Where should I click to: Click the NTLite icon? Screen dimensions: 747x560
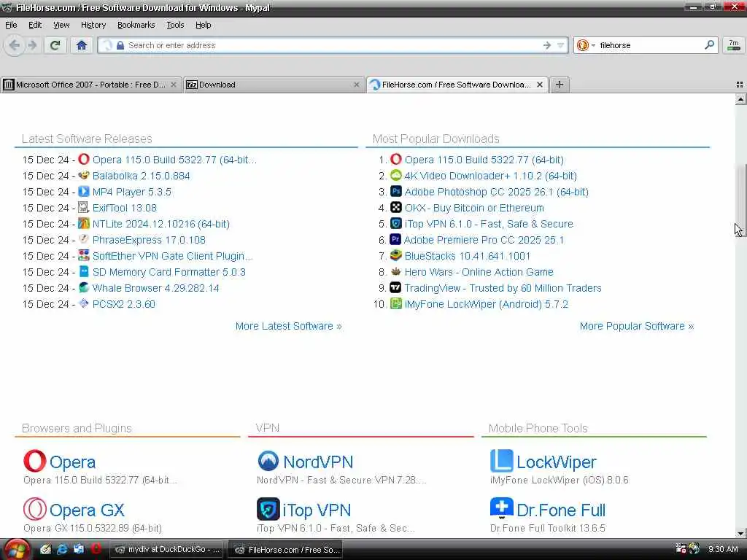pos(84,223)
